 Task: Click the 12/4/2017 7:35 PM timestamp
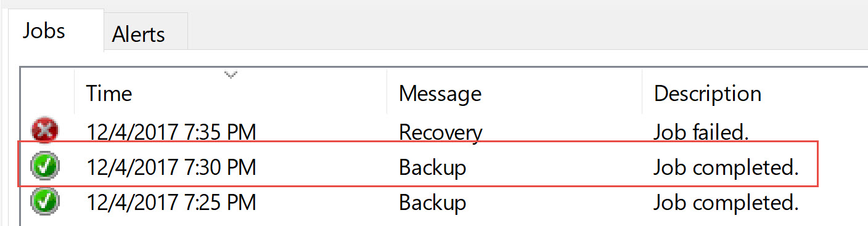171,132
